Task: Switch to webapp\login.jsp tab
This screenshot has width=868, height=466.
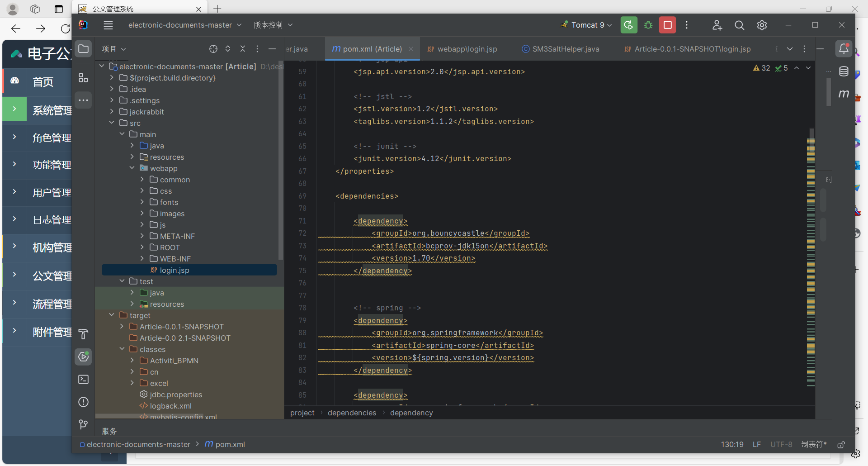Action: (467, 49)
